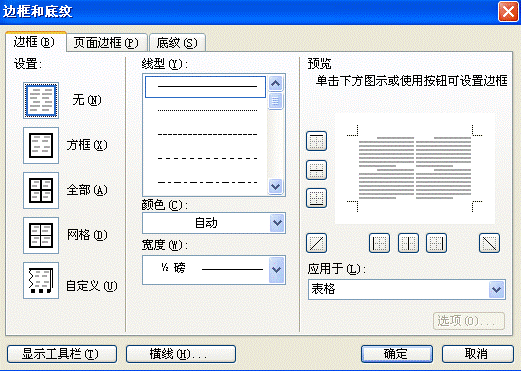Click the 网格(D) label text
Viewport: 521px width, 371px height.
click(x=87, y=235)
